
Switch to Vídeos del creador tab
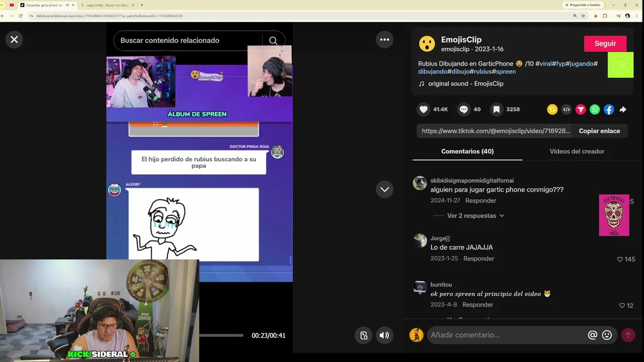click(x=577, y=151)
